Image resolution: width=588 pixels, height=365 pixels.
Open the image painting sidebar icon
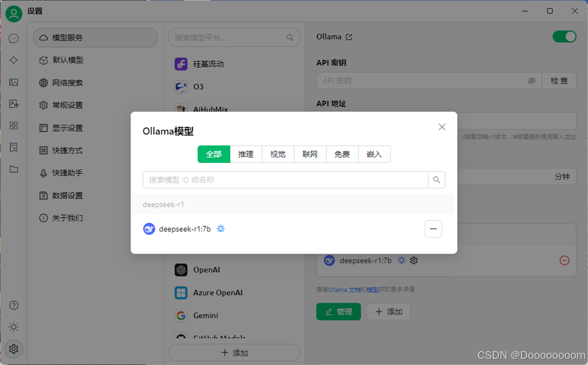click(13, 82)
